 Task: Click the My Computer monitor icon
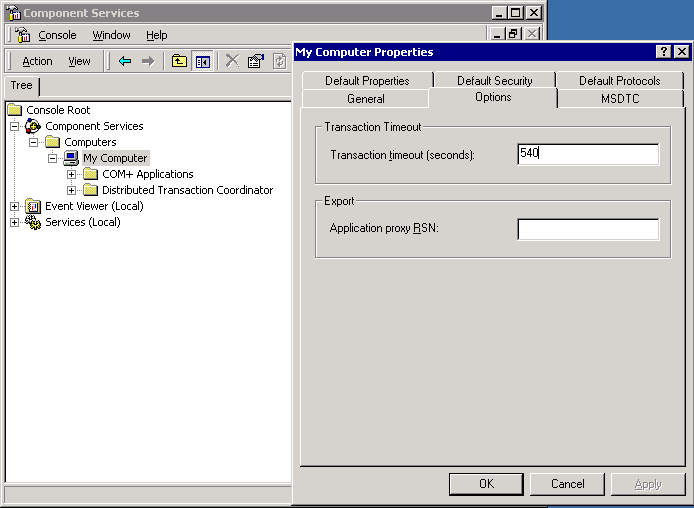[71, 158]
